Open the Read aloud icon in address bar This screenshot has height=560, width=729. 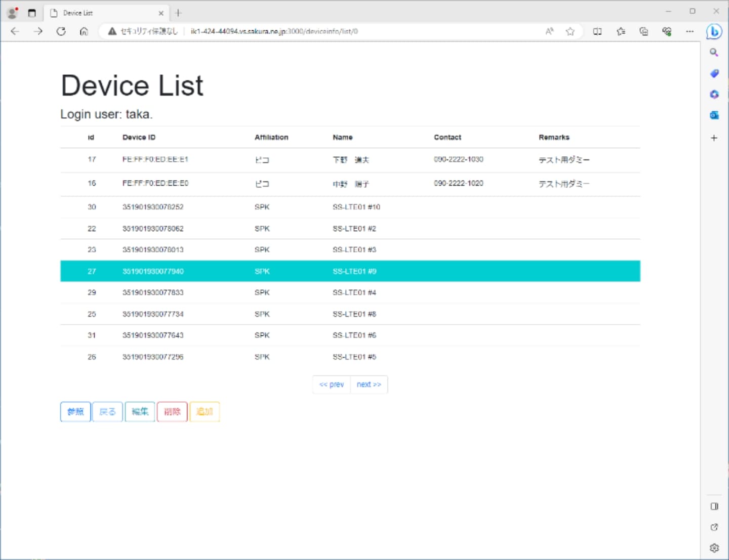click(549, 31)
